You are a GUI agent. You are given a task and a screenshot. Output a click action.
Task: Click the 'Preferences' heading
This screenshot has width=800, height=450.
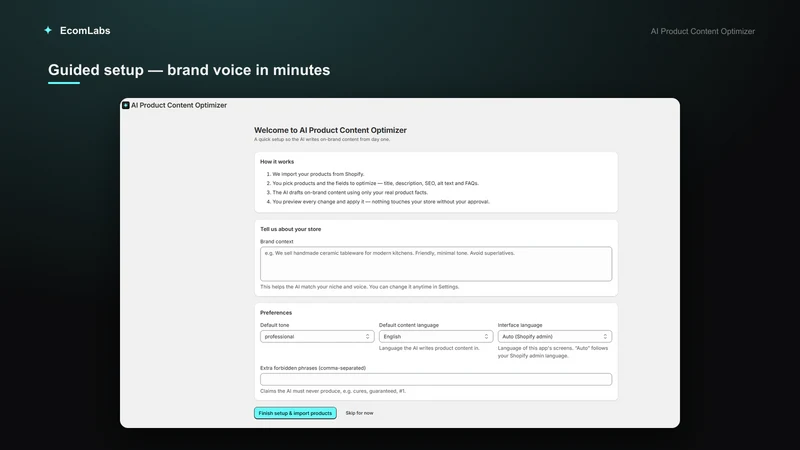276,313
